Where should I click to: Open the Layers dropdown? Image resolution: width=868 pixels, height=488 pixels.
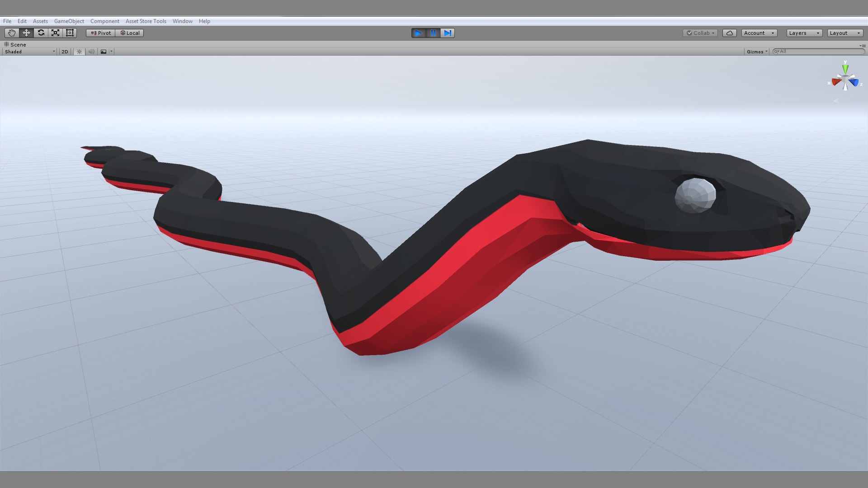click(x=804, y=33)
